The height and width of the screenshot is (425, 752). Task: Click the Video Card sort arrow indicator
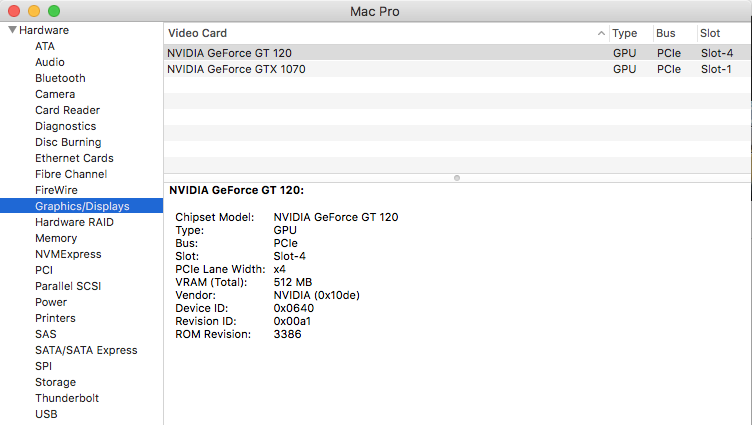(x=601, y=33)
